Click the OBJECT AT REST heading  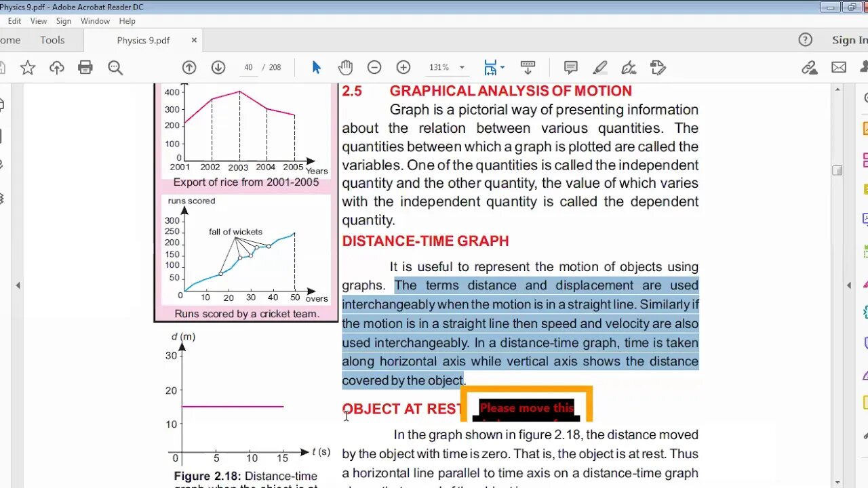pyautogui.click(x=401, y=409)
